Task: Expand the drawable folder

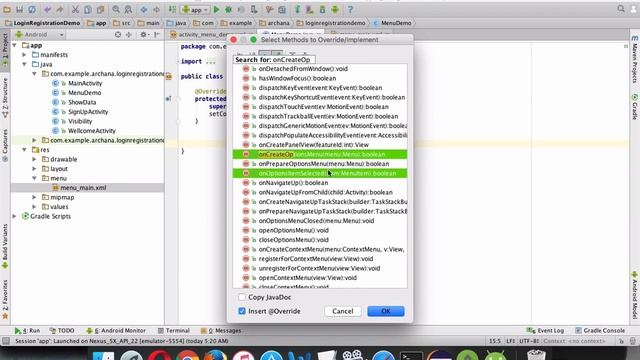Action: click(34, 159)
